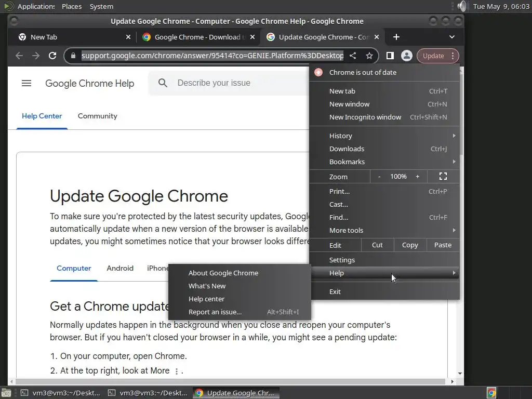Select the Computer platform tab
The width and height of the screenshot is (532, 399).
[x=74, y=268]
